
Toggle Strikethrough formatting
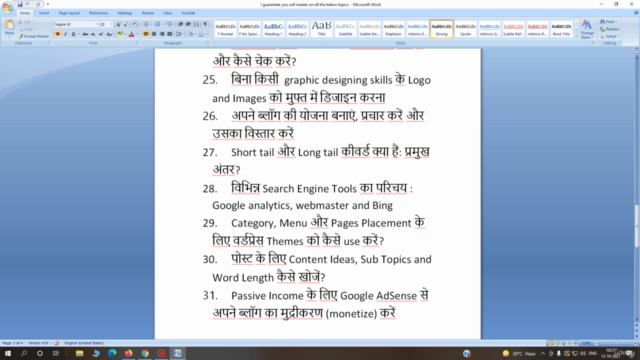pos(85,34)
